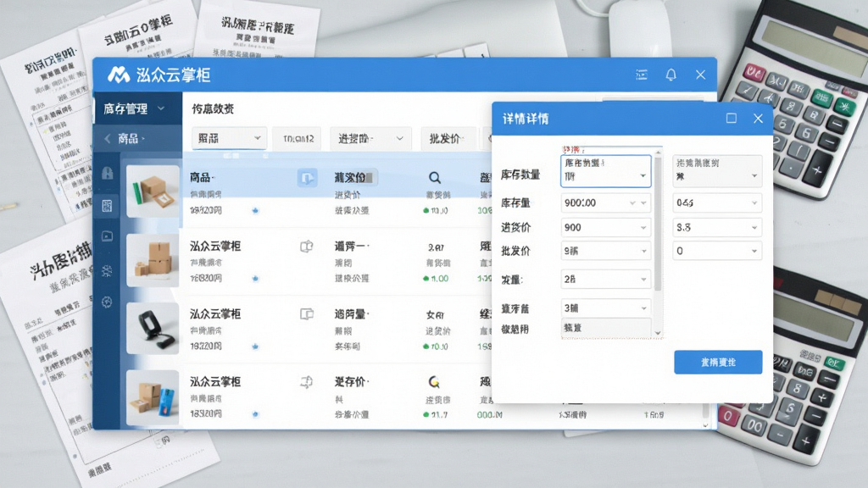868x488 pixels.
Task: Open the 库存量 dropdown showing 900.00
Action: (x=605, y=203)
